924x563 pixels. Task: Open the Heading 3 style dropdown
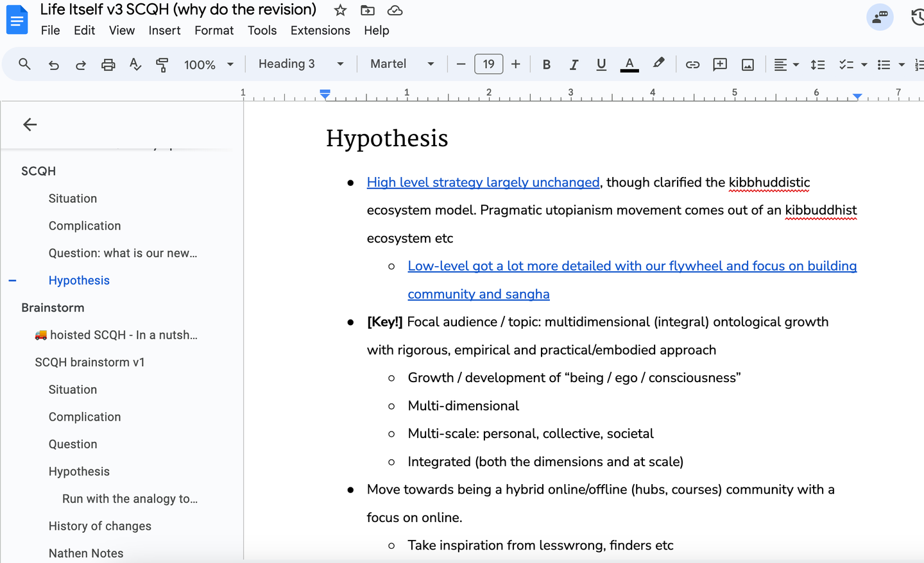301,64
